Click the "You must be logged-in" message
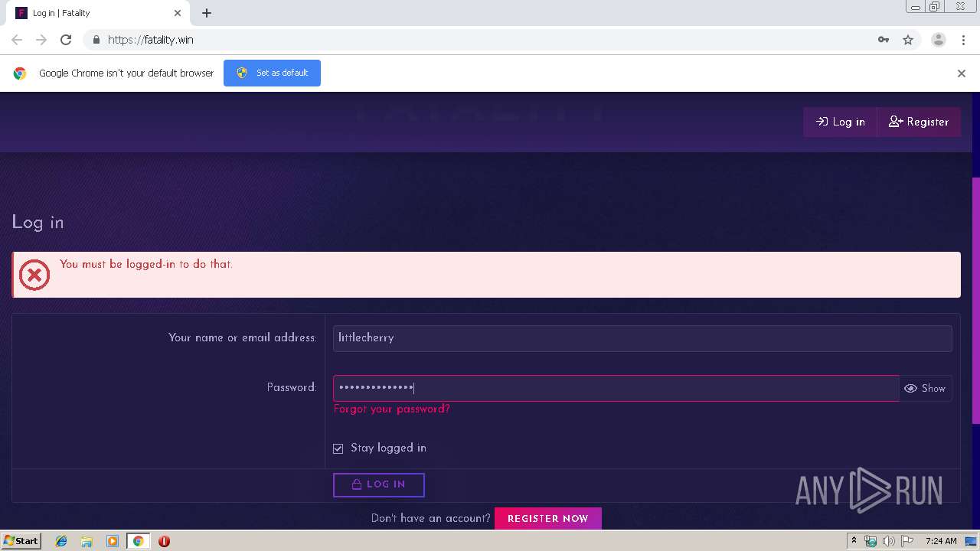The width and height of the screenshot is (980, 551). [146, 264]
